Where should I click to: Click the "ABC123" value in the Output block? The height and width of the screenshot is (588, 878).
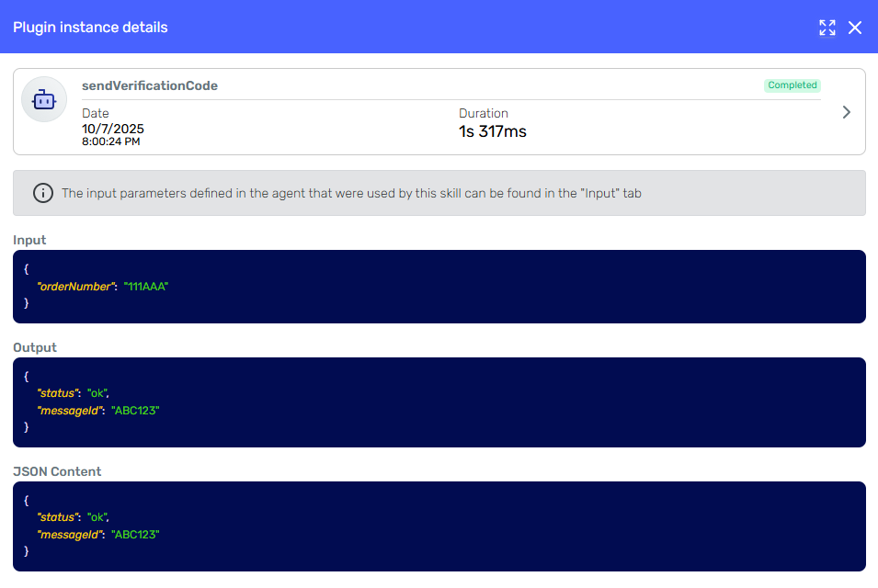pyautogui.click(x=135, y=411)
